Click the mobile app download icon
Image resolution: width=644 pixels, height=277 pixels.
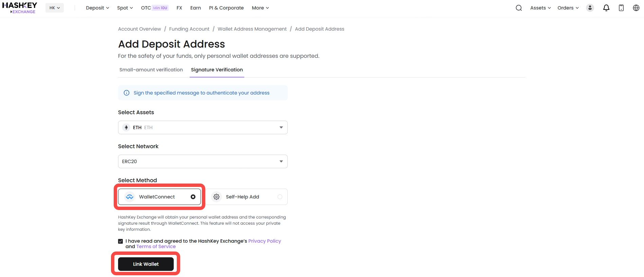621,8
